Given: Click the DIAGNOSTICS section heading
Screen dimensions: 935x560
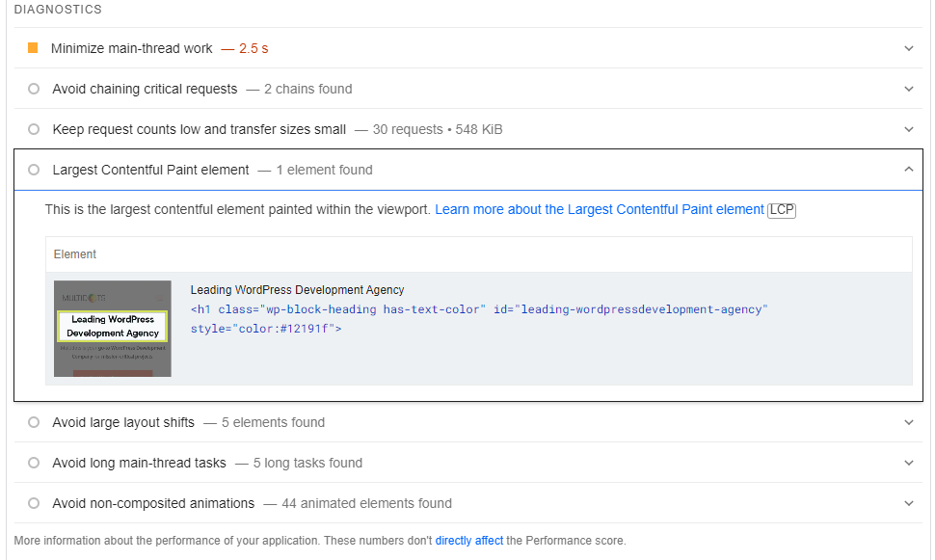Looking at the screenshot, I should [x=58, y=10].
